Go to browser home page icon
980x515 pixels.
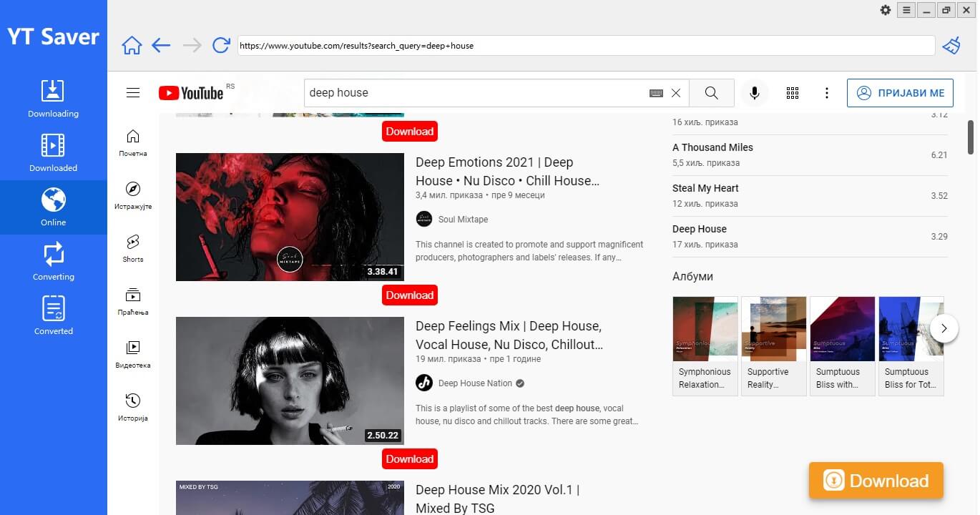point(132,46)
